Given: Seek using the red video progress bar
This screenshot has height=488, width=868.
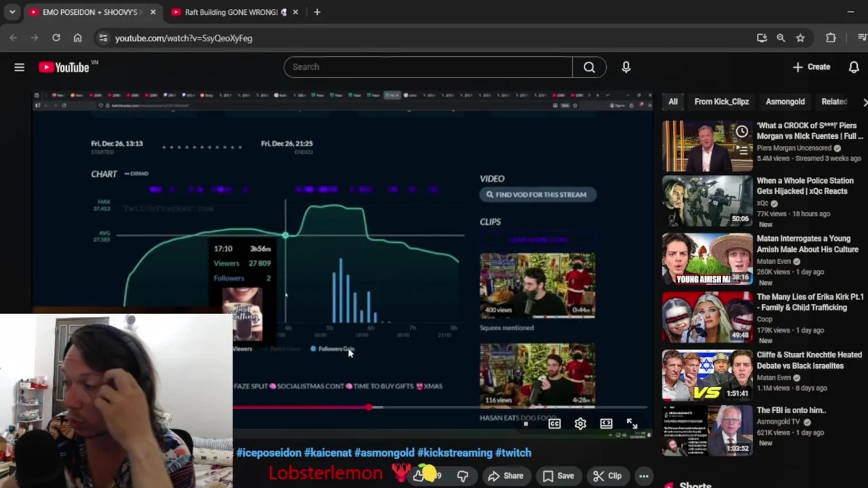Looking at the screenshot, I should tap(439, 407).
